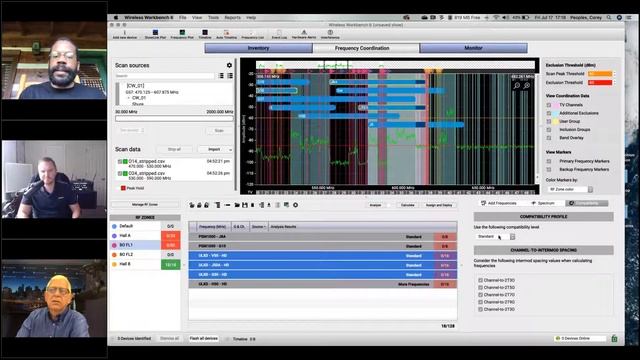
Task: Click the minus remove icon in coordination toolbar
Action: click(x=227, y=205)
